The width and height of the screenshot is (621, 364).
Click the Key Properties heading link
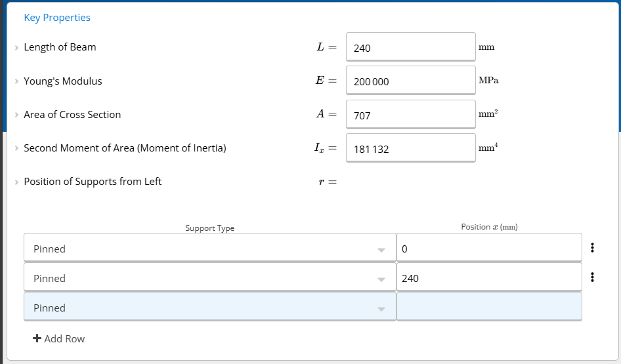[57, 18]
